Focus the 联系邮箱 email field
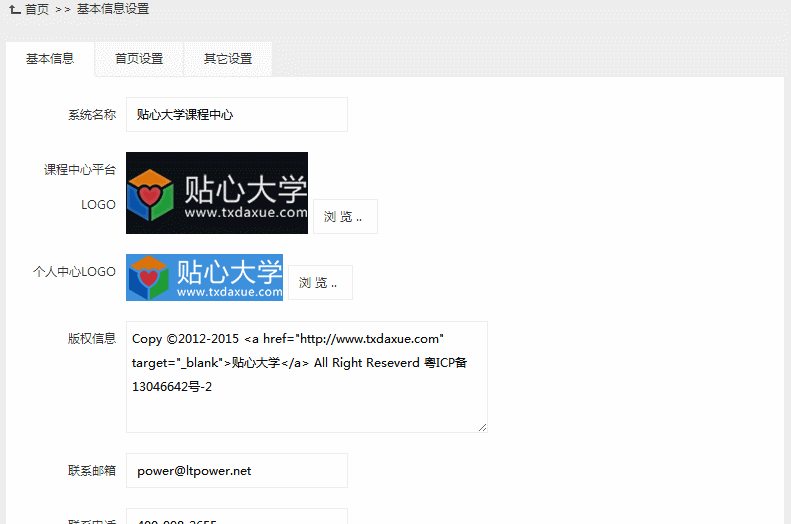791x524 pixels. point(236,470)
